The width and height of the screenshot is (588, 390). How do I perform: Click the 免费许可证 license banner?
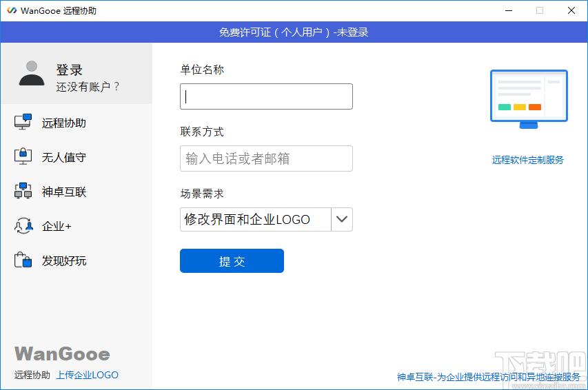pyautogui.click(x=294, y=32)
